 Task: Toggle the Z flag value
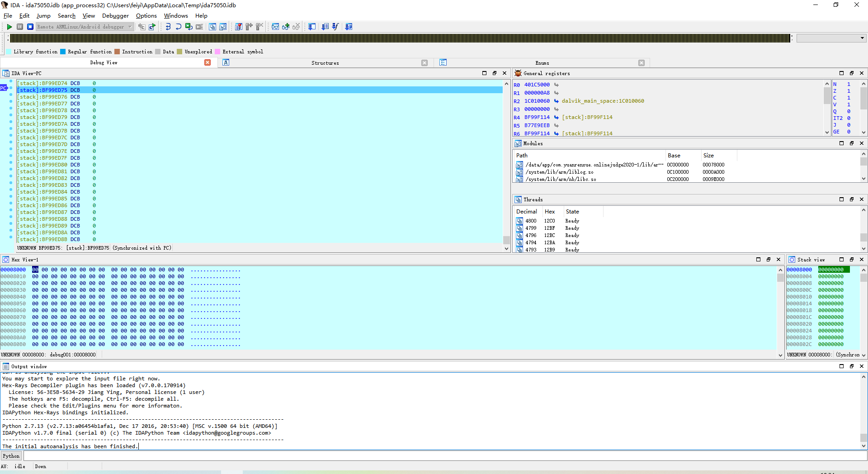tap(849, 91)
